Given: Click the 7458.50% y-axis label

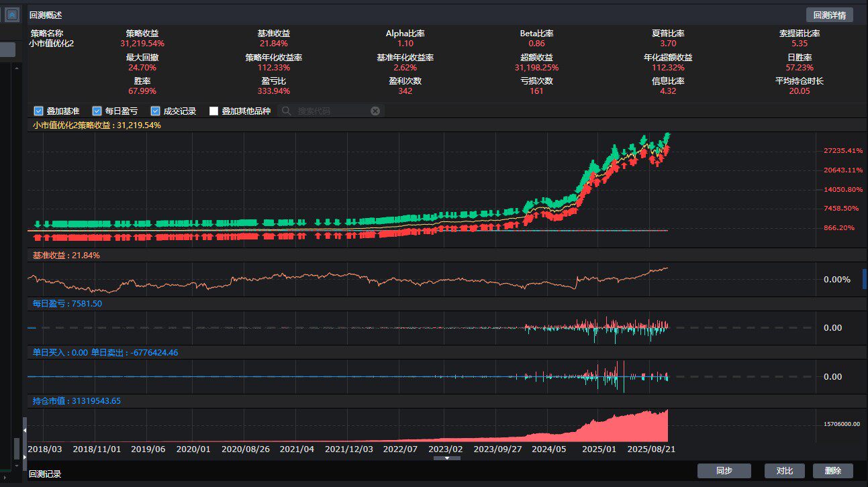Looking at the screenshot, I should [841, 209].
